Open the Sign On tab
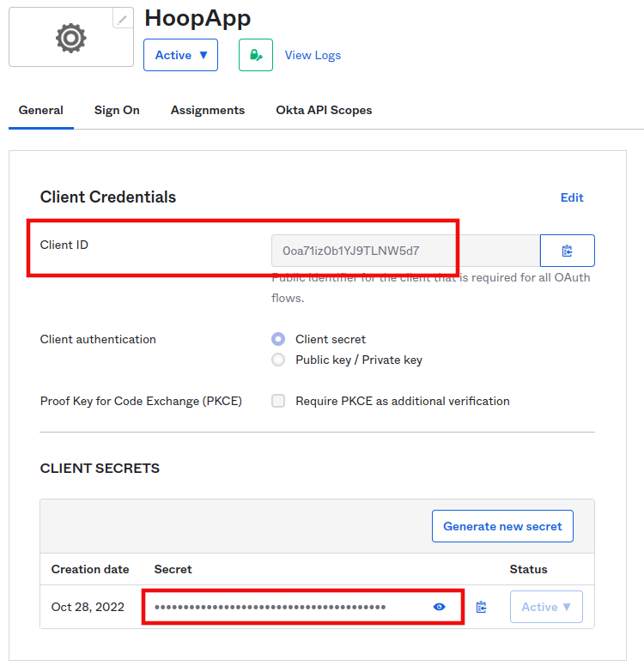This screenshot has height=672, width=644. (x=117, y=110)
